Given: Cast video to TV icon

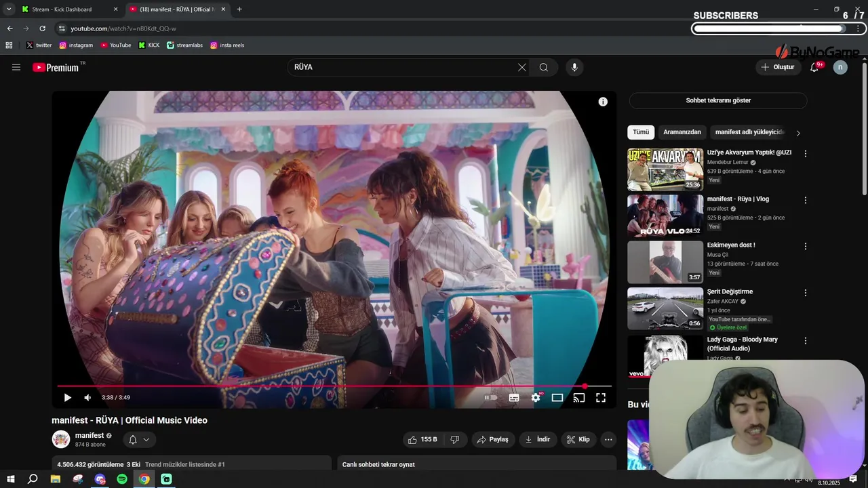Looking at the screenshot, I should pos(579,398).
